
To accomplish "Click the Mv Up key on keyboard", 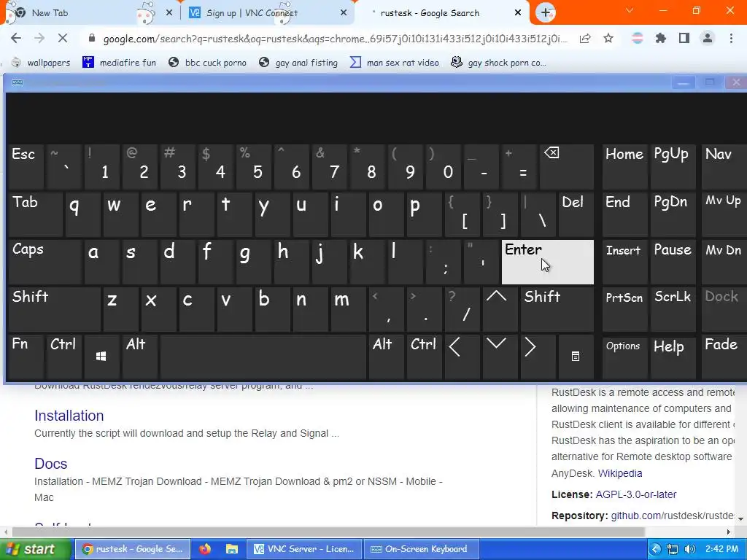I will point(724,214).
